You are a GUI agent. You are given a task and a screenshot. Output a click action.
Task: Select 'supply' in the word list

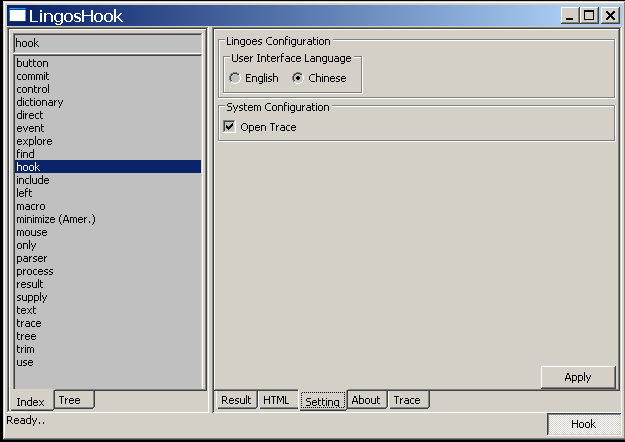click(108, 297)
